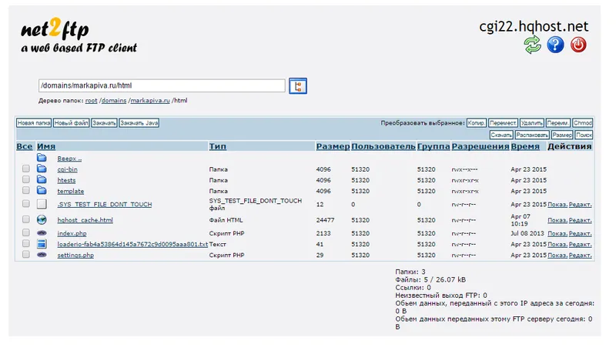Check the hqhost_cache.html row checkbox
Viewport: 616px width, 364px height.
(x=26, y=219)
